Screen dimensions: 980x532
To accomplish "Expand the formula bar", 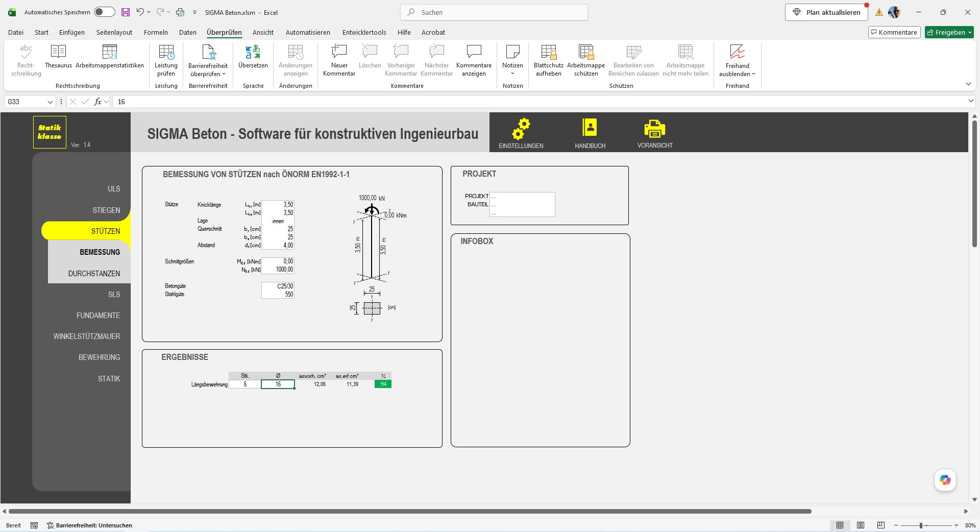I will (971, 102).
